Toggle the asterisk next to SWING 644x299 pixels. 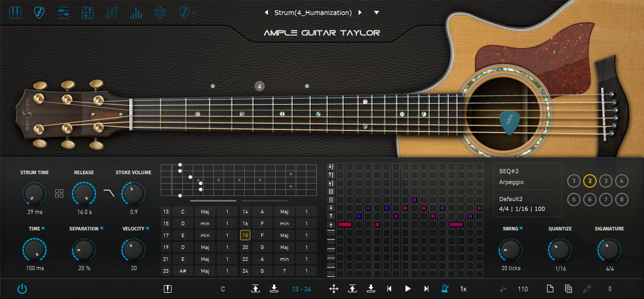click(521, 228)
